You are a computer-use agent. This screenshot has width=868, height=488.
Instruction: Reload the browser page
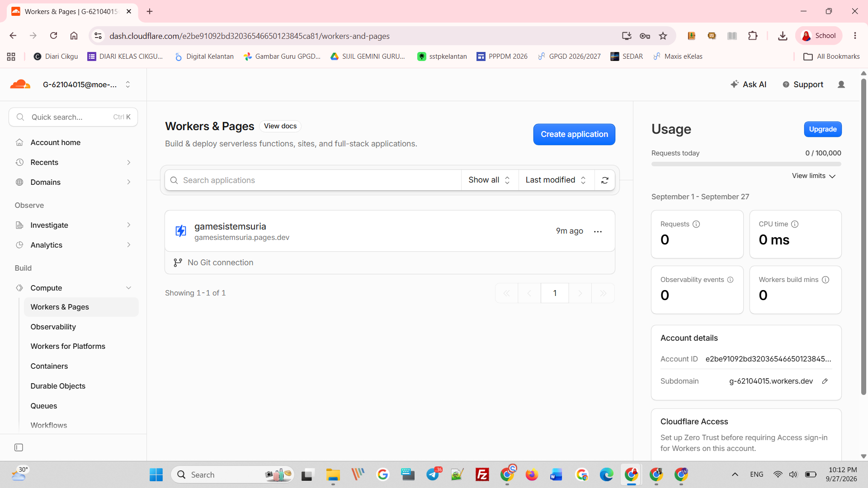53,36
